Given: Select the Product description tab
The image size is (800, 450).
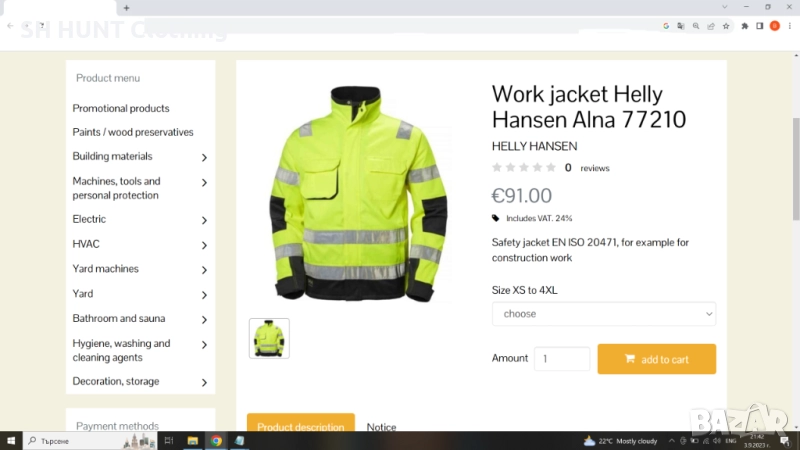Looking at the screenshot, I should point(300,426).
